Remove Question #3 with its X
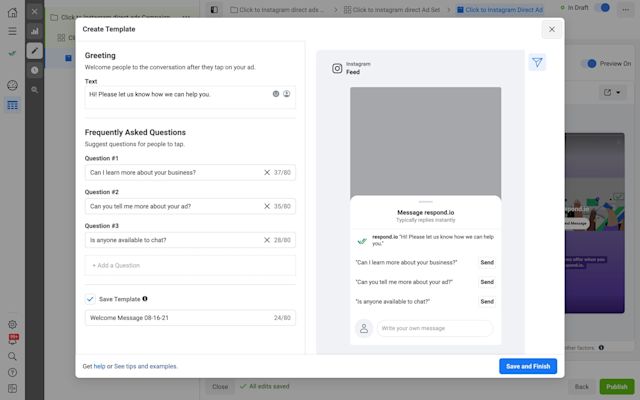Image resolution: width=640 pixels, height=400 pixels. (x=267, y=240)
